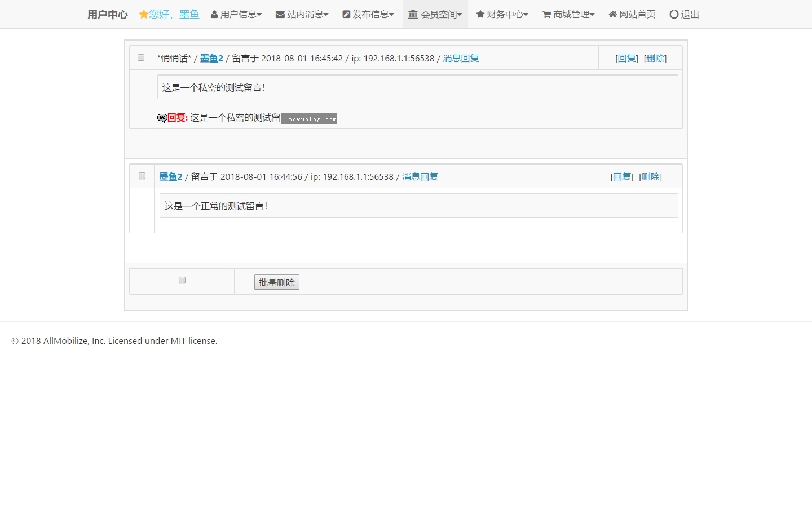
Task: Toggle the select-all checkbox beside 批量删除
Action: 182,280
